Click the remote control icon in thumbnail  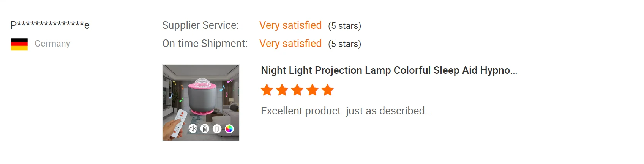coord(205,129)
